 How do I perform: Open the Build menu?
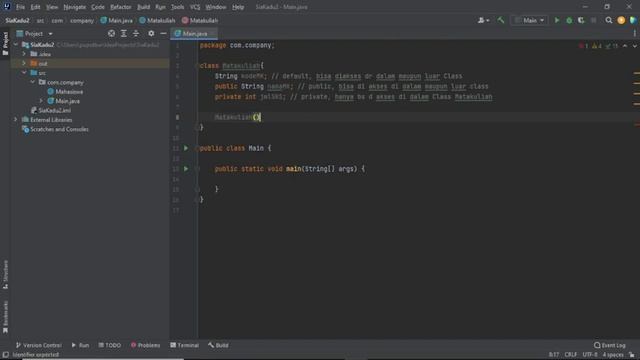coord(143,7)
